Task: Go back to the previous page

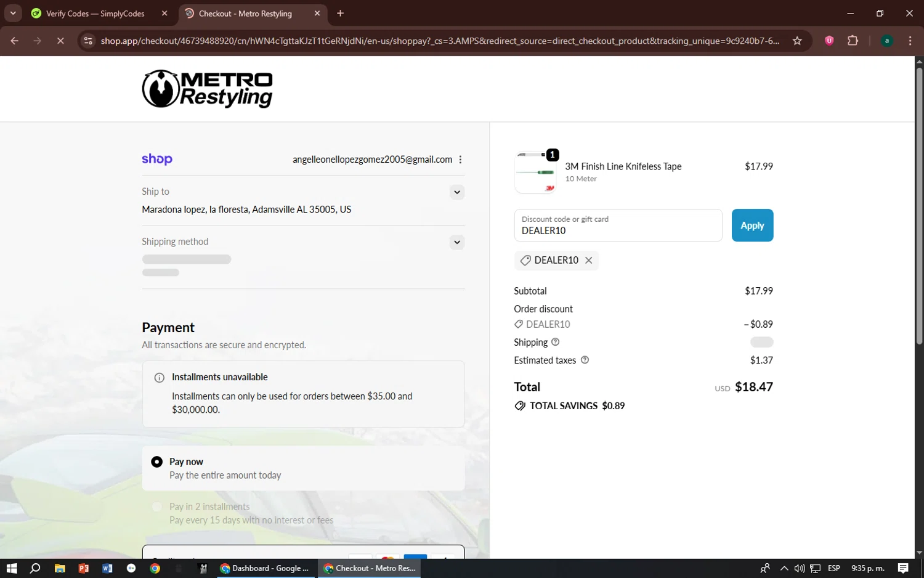Action: point(15,41)
